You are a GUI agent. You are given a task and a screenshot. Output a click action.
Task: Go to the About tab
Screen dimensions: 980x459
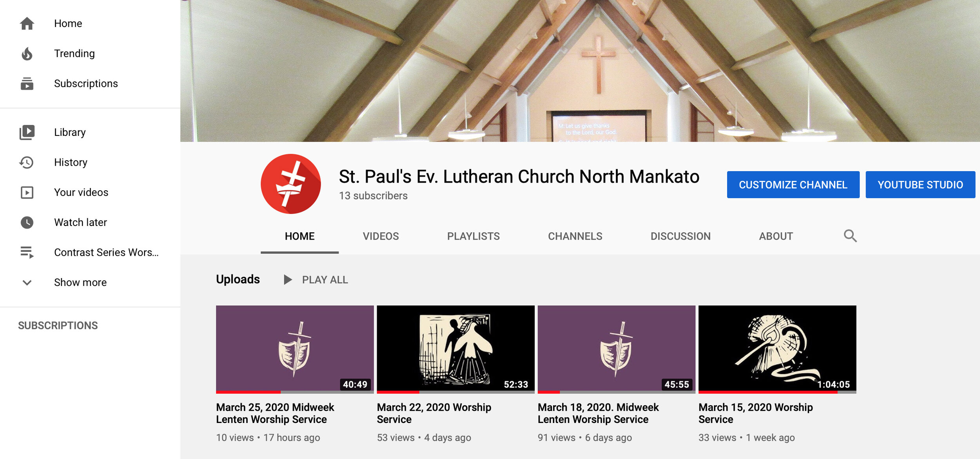(x=775, y=236)
